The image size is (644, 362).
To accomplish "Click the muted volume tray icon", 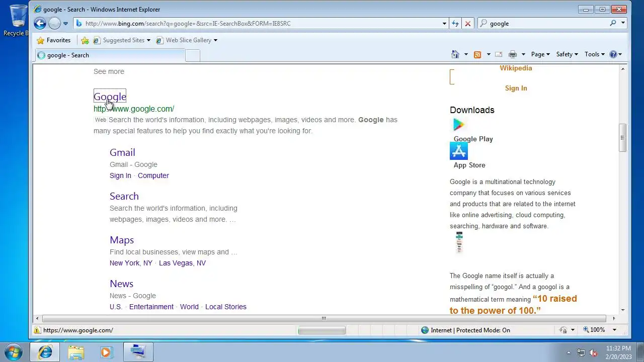I will tap(593, 352).
